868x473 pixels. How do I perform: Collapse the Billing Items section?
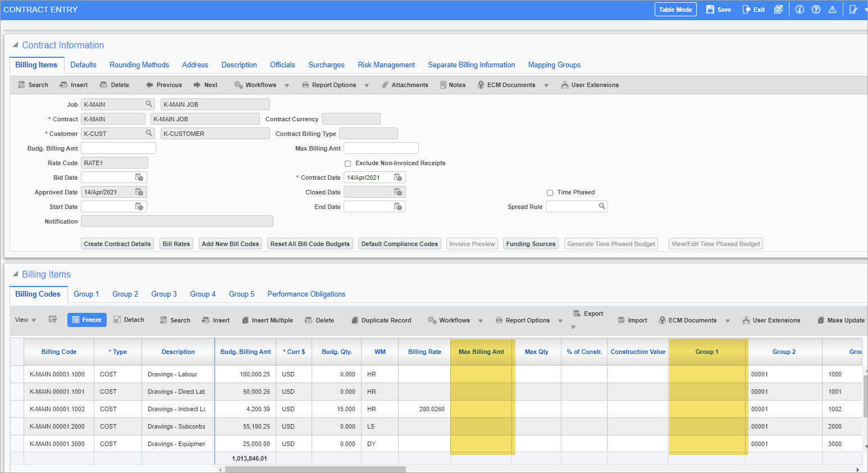[15, 274]
